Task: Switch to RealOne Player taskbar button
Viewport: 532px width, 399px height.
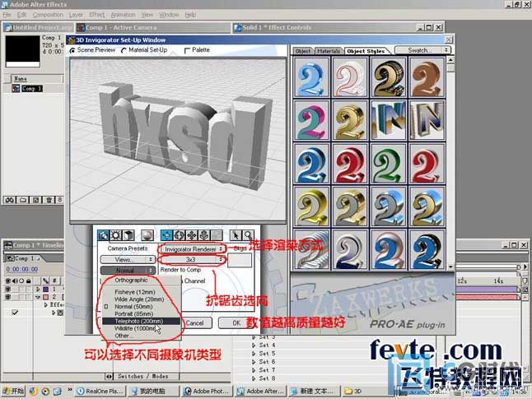Action: (x=100, y=392)
